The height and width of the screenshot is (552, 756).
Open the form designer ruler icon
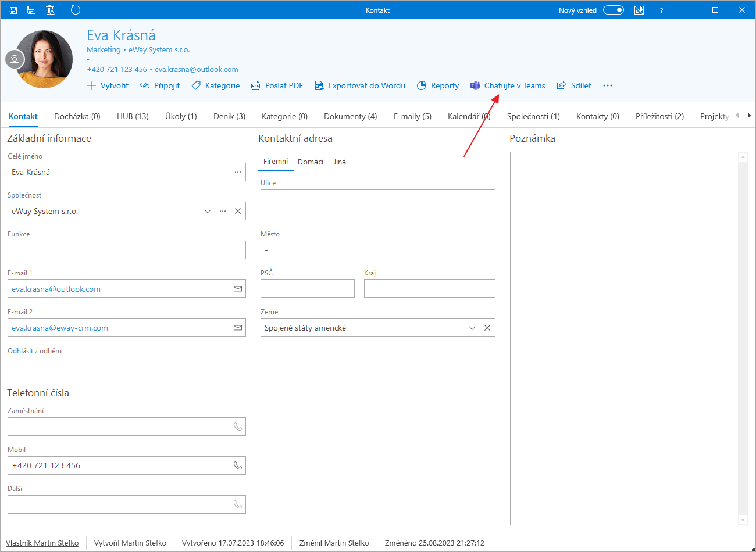[x=639, y=10]
